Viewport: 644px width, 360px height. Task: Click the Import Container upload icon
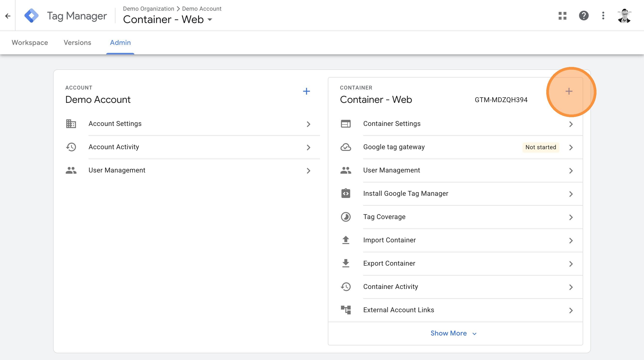pos(346,240)
